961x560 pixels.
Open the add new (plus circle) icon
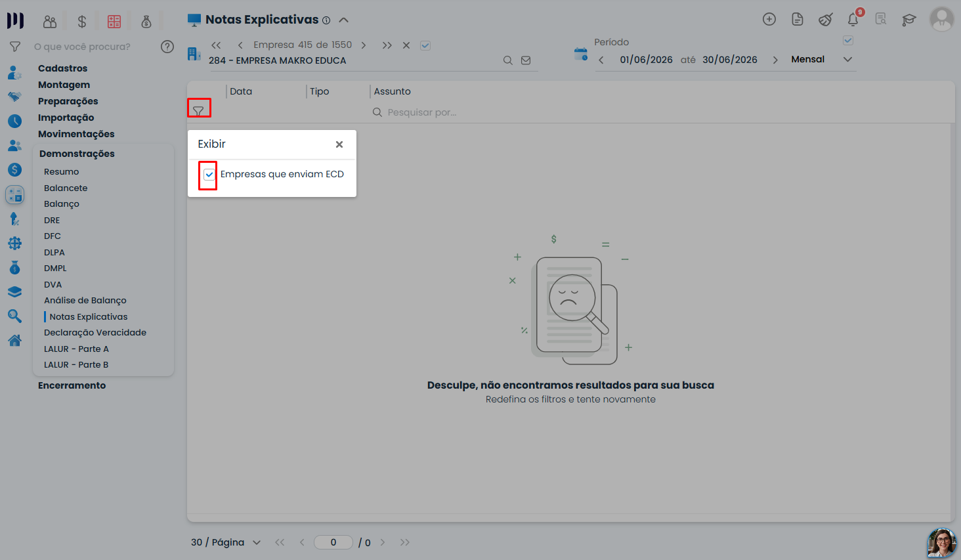(x=769, y=20)
